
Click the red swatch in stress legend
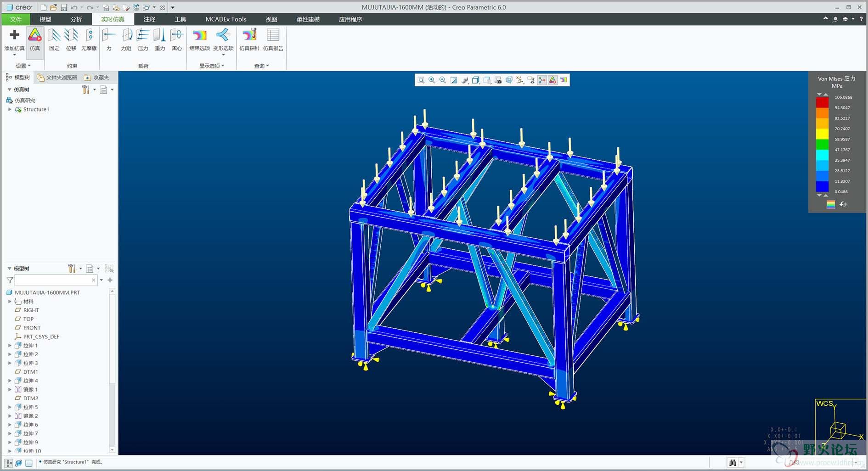pos(822,102)
